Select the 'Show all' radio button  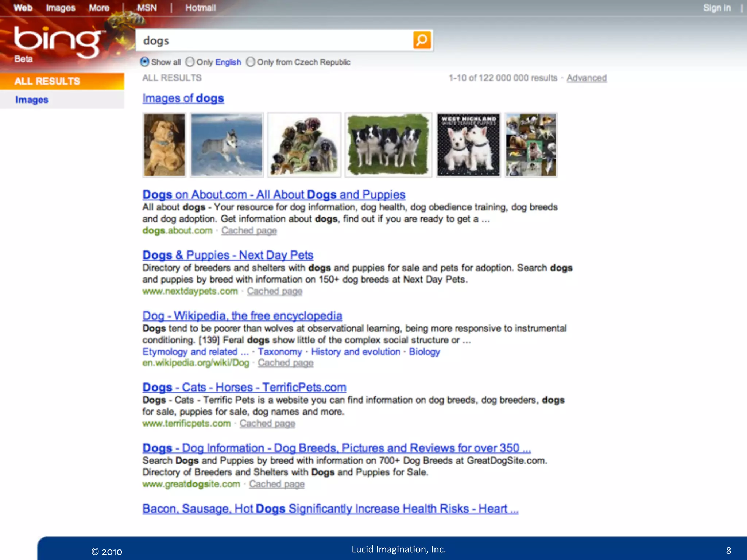click(x=145, y=62)
